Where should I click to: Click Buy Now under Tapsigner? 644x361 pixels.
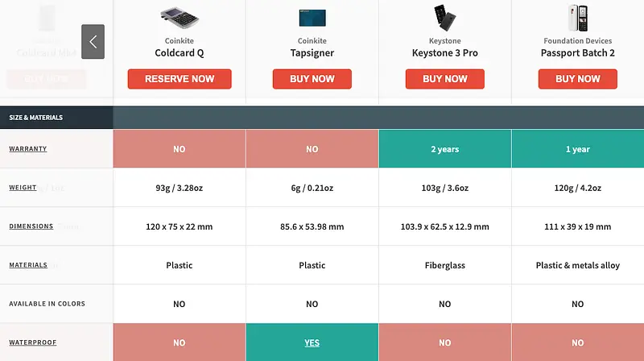312,79
